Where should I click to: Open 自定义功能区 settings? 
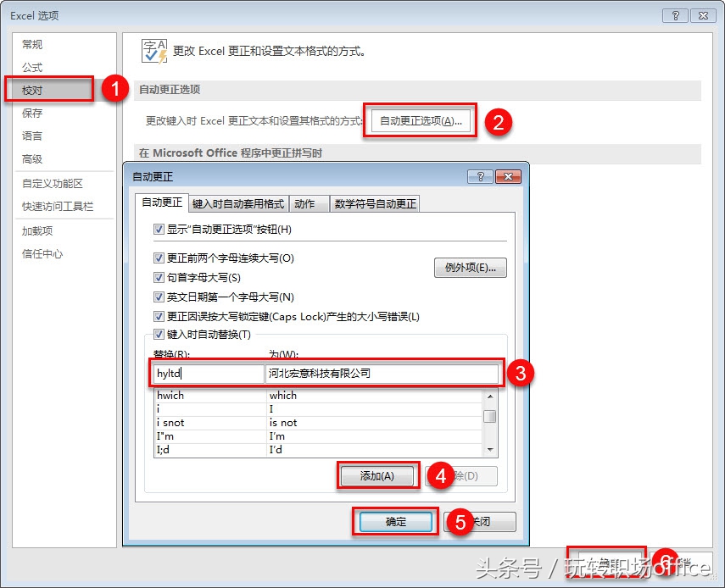click(53, 183)
